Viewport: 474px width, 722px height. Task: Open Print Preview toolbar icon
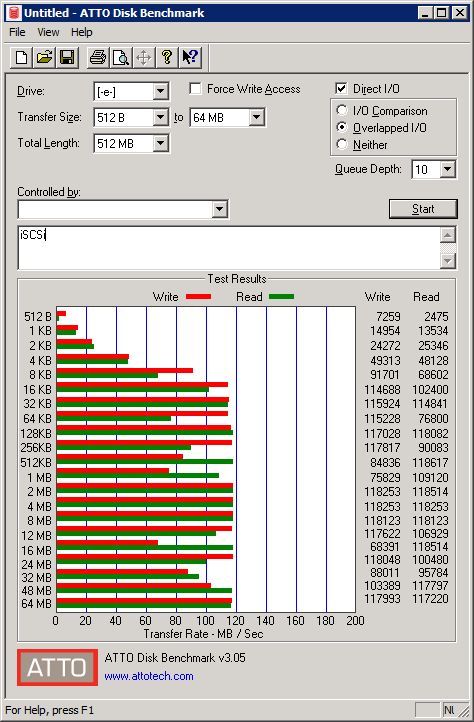pos(121,58)
